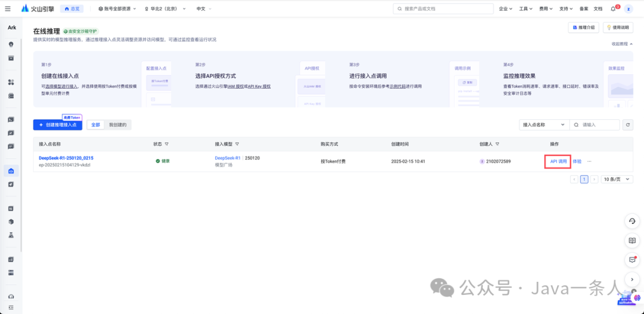Screen dimensions: 644x314
Task: Select the headset icon at the sidebar bottom
Action: pos(11,296)
